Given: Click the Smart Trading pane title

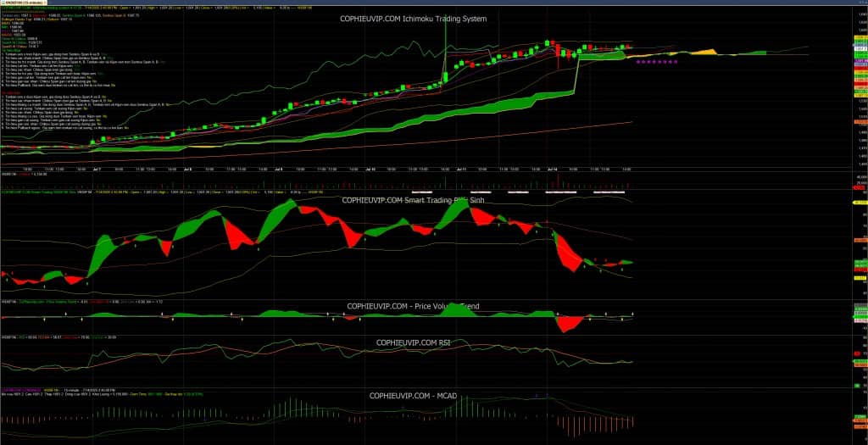Looking at the screenshot, I should pyautogui.click(x=413, y=200).
